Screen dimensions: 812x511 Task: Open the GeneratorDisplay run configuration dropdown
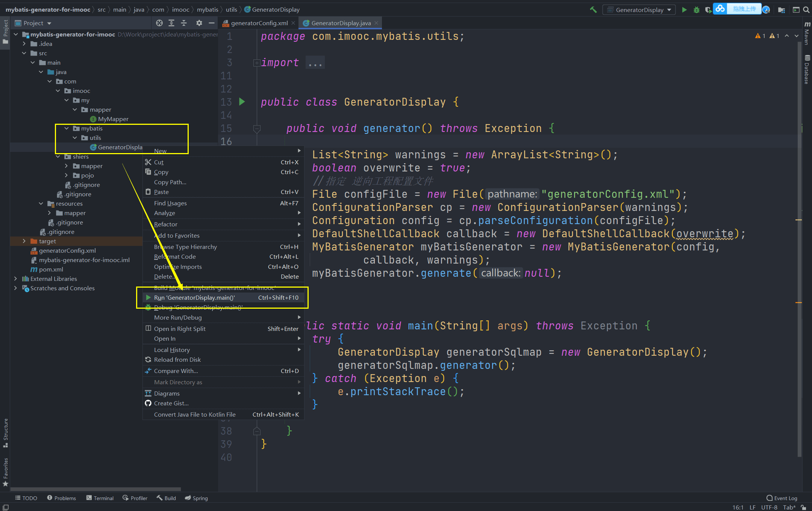(639, 10)
